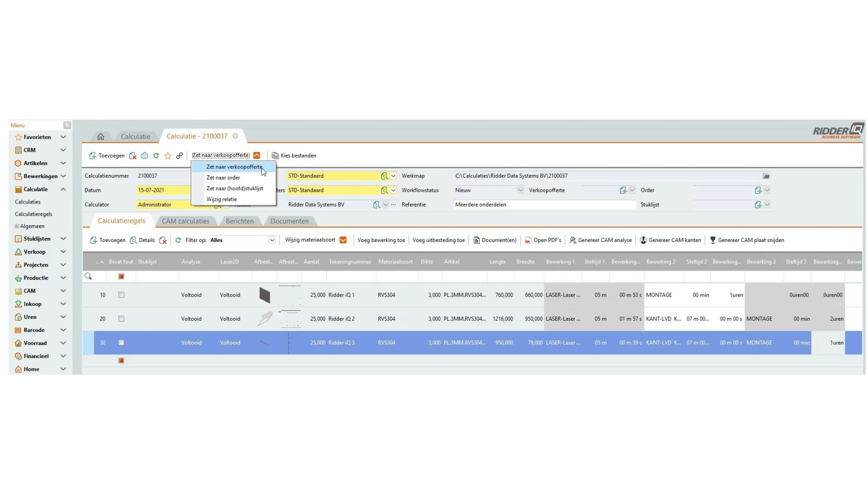Image resolution: width=868 pixels, height=488 pixels.
Task: Click Voeg uitbesteding toe button
Action: 439,240
